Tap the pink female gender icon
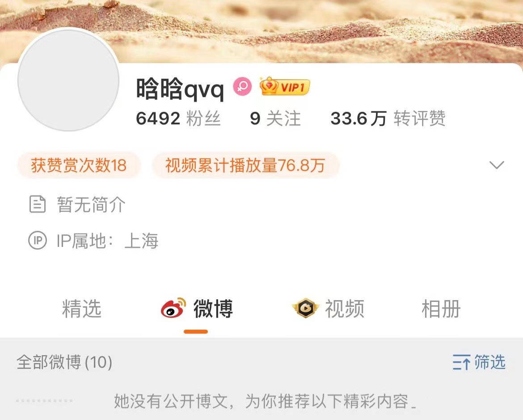Image resolution: width=523 pixels, height=420 pixels. click(x=242, y=86)
